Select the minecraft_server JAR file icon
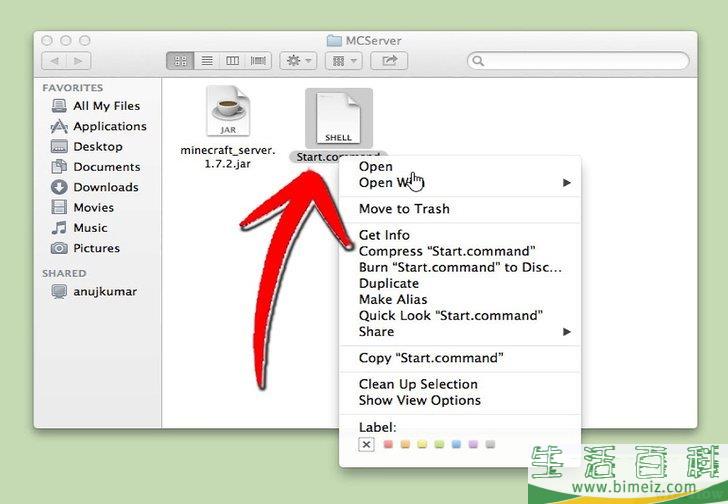The width and height of the screenshot is (728, 504). [228, 111]
